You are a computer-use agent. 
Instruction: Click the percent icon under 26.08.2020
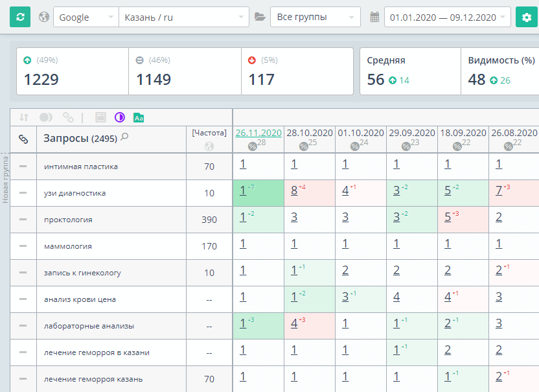509,146
